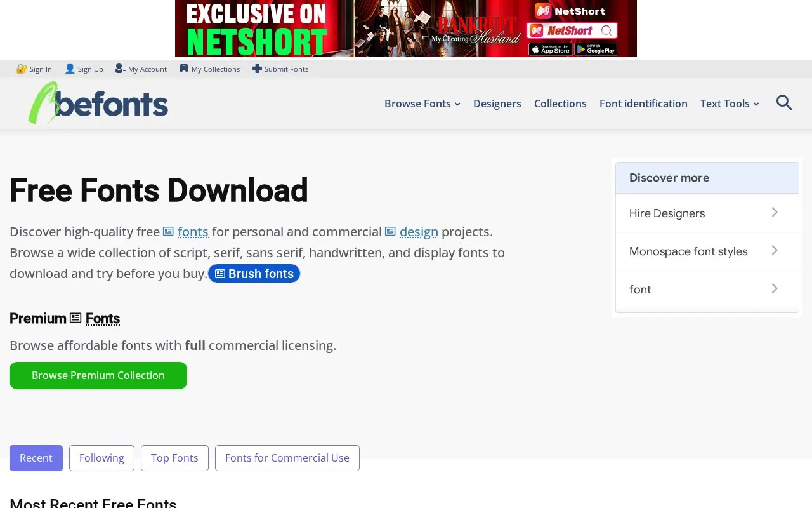The height and width of the screenshot is (508, 812).
Task: Click the account icon beside My Account
Action: point(120,69)
